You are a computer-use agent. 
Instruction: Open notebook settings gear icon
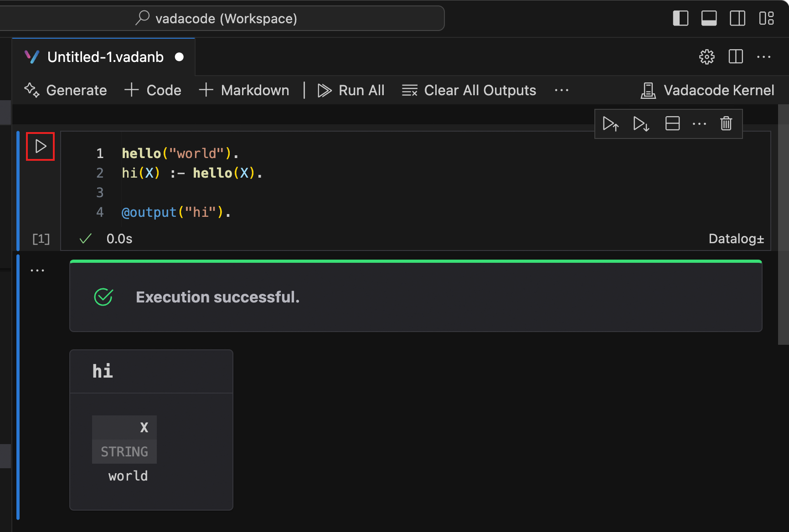707,57
